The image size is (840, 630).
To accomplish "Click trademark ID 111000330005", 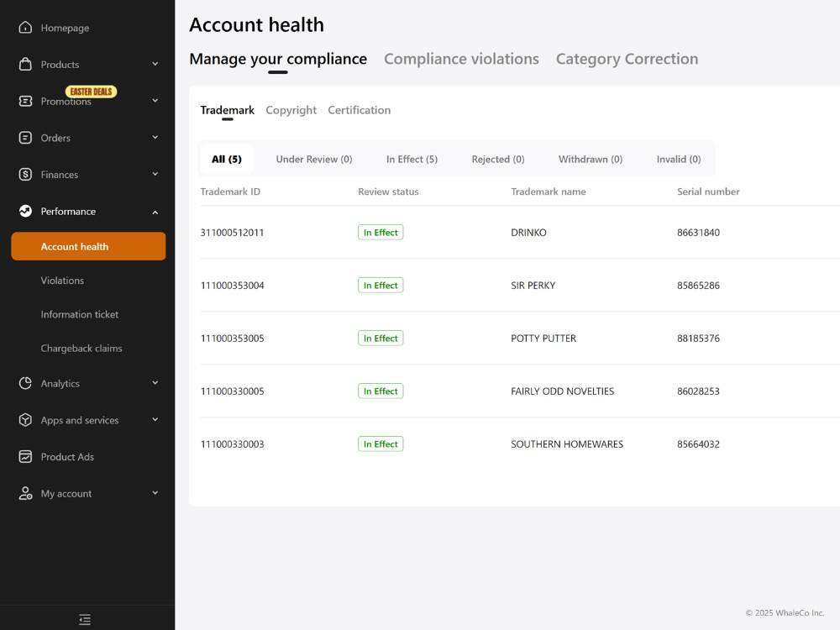I will pos(232,391).
